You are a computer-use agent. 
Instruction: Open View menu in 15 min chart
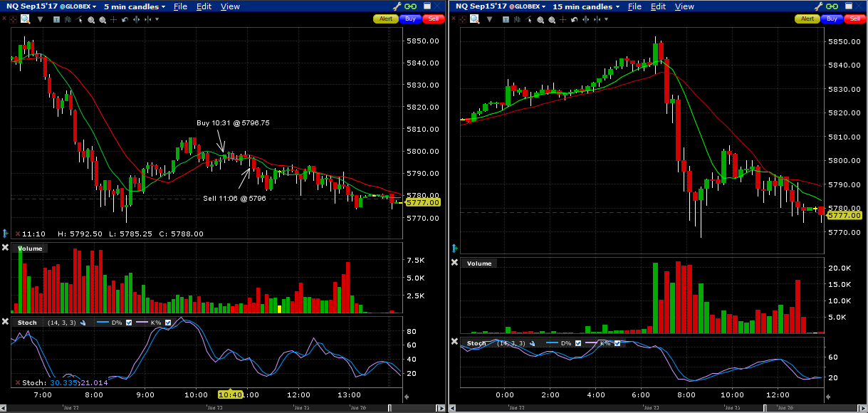point(684,6)
